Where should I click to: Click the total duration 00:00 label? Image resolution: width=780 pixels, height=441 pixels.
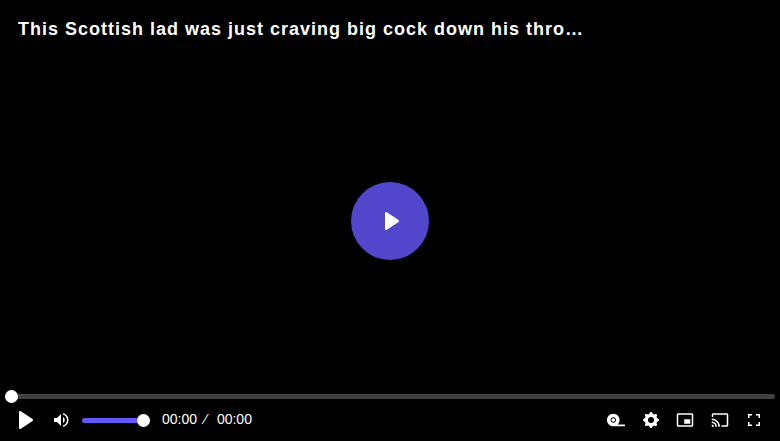click(x=234, y=420)
